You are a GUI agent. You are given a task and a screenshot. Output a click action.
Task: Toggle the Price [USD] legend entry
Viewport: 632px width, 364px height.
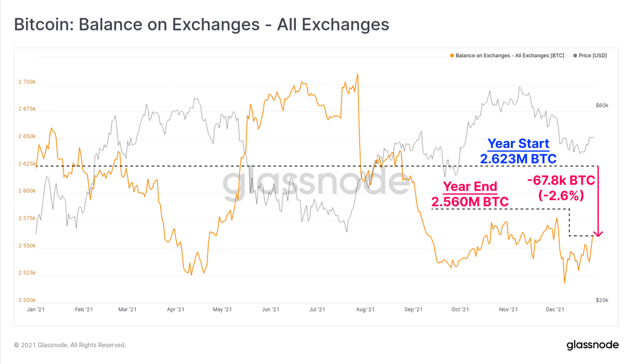[x=590, y=56]
